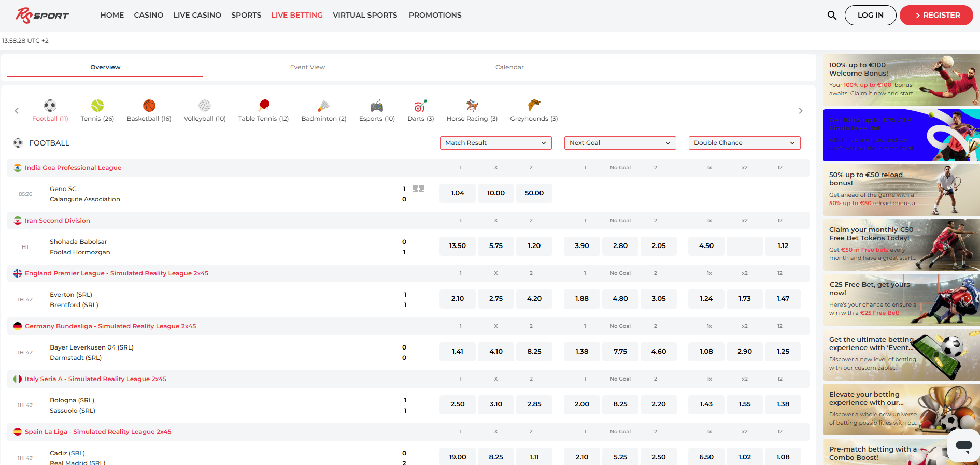Open the live chat bubble icon

point(963,445)
